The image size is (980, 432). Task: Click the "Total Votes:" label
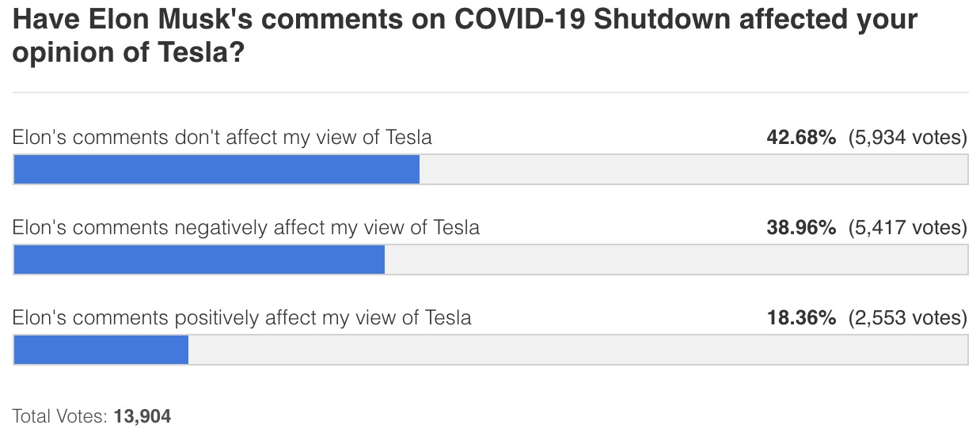point(61,415)
